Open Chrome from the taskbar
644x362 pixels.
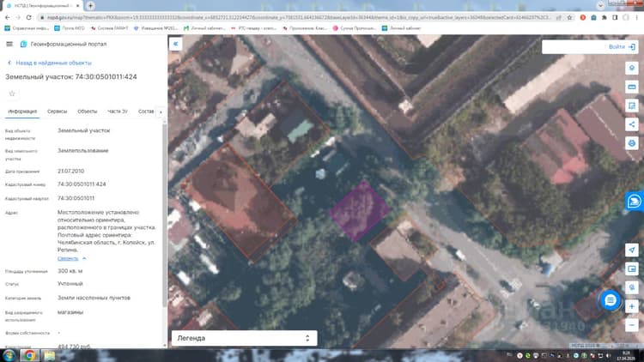click(x=29, y=355)
